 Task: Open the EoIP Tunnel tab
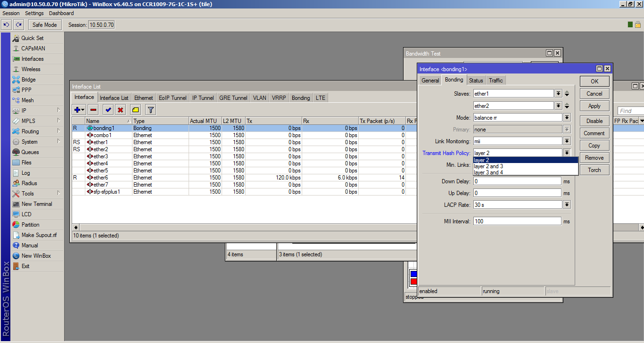click(x=173, y=98)
